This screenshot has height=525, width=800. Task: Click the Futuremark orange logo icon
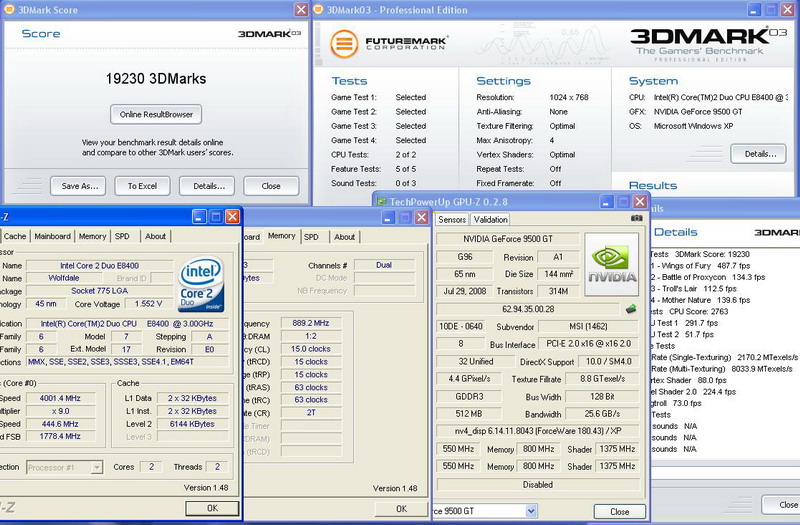point(343,44)
